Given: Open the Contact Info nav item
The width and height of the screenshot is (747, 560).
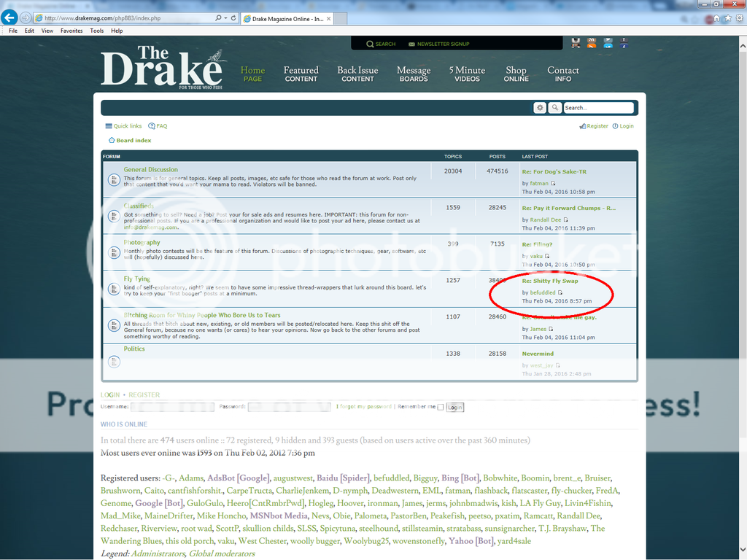Looking at the screenshot, I should 562,74.
